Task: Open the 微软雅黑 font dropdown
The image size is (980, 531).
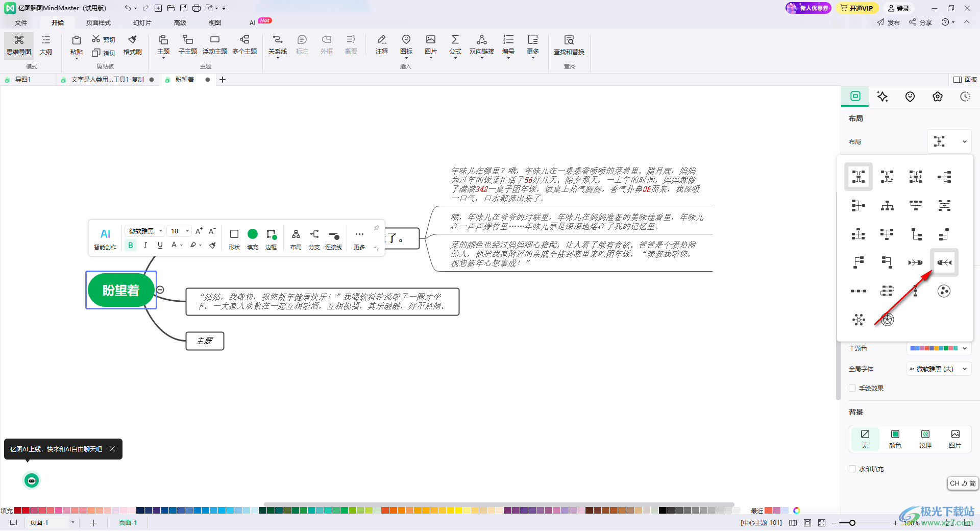Action: click(145, 231)
